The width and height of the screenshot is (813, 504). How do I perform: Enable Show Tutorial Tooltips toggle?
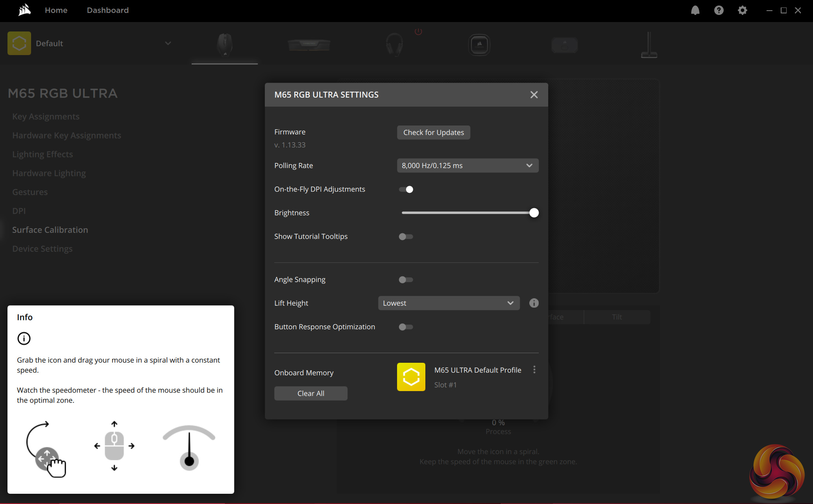point(406,236)
